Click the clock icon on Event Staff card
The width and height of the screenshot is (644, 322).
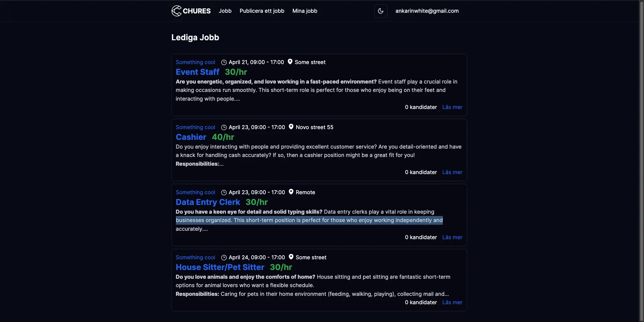point(224,62)
